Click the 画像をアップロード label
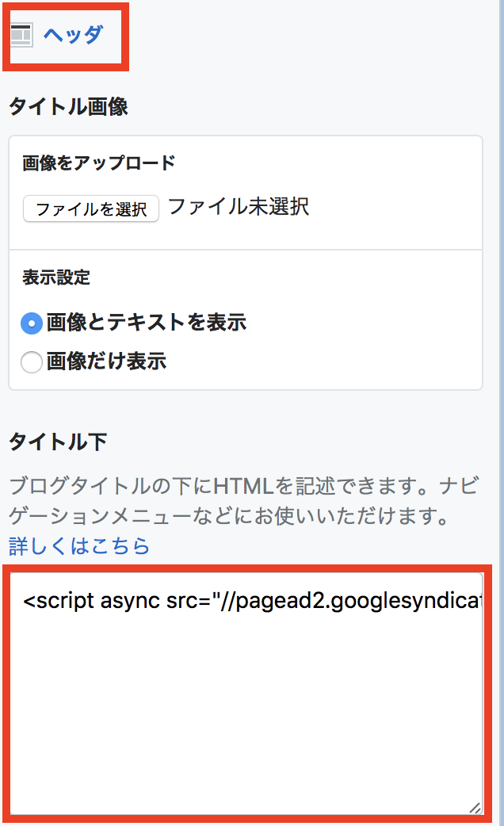This screenshot has height=826, width=504. (99, 163)
